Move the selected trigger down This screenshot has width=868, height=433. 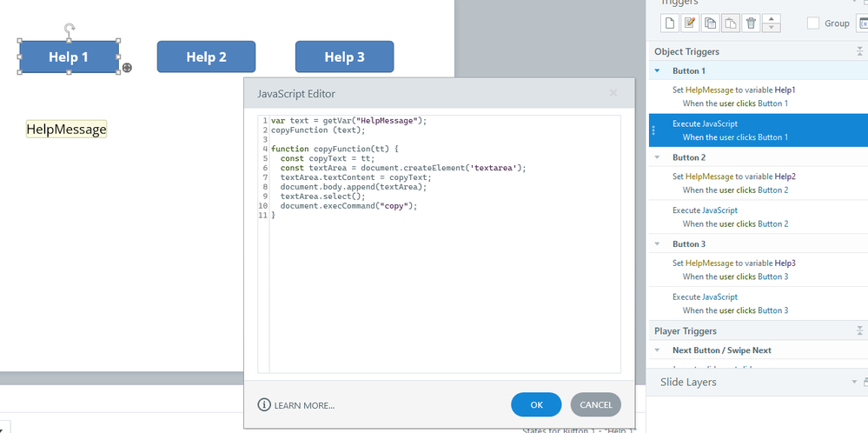[x=772, y=28]
